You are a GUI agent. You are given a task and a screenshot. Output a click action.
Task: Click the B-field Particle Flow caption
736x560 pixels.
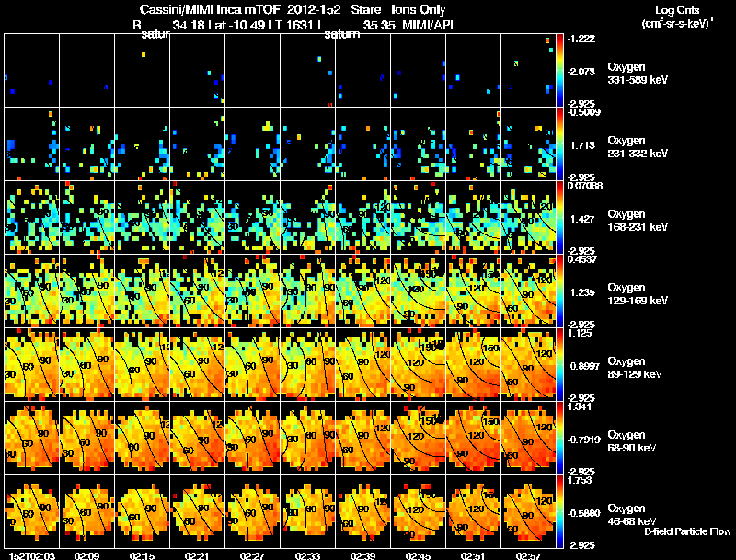687,531
